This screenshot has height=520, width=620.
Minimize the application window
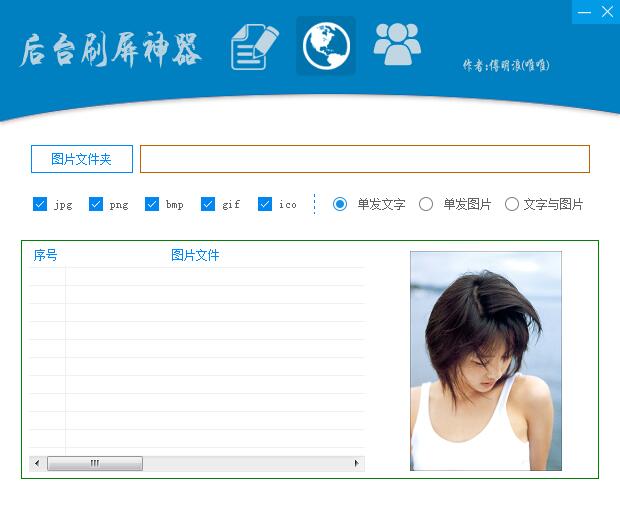[x=584, y=12]
